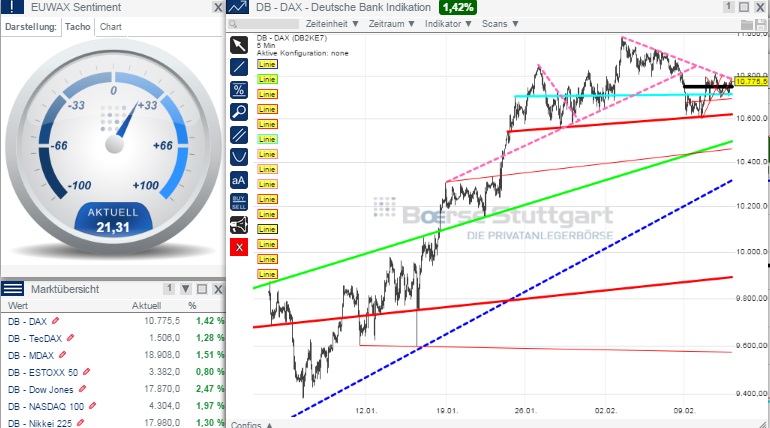The height and width of the screenshot is (428, 770).
Task: Click the cyan-bordered Linie label
Action: 267,139
